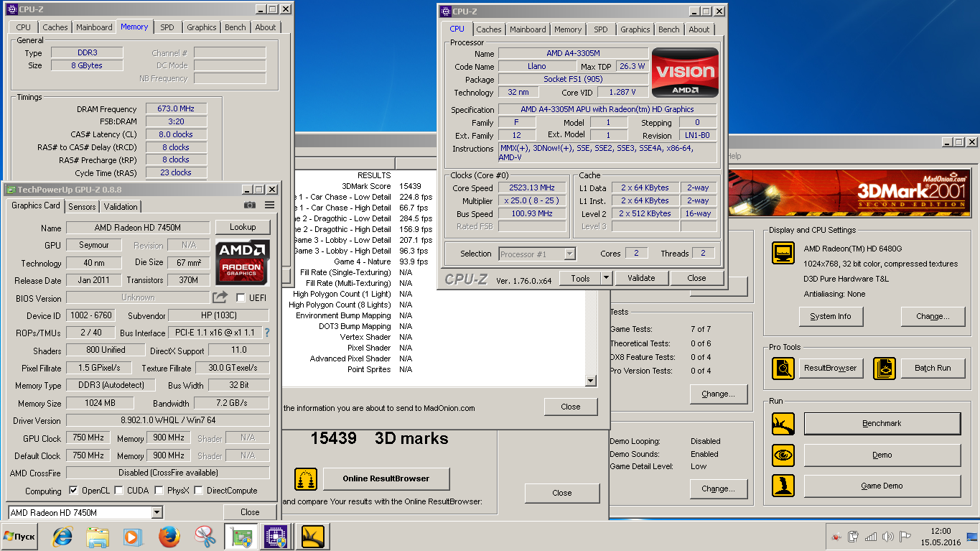Click the Demo eye icon in Run section

pos(783,455)
